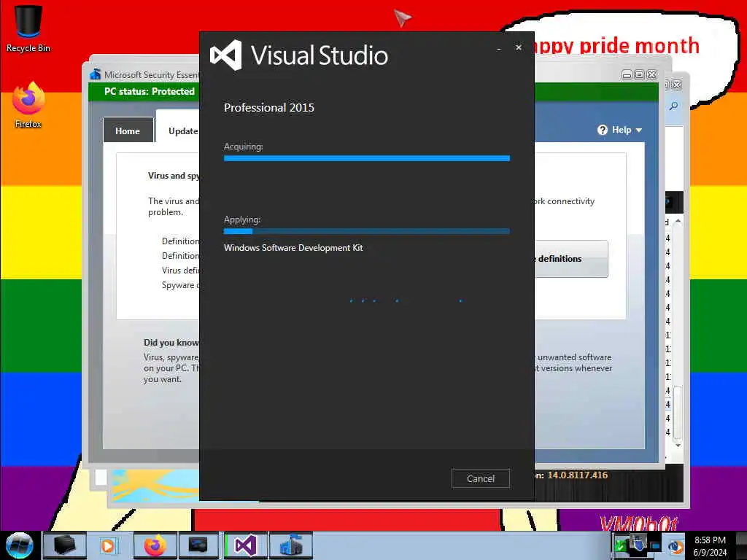Click the Acquiring progress bar
Image resolution: width=747 pixels, height=560 pixels.
click(367, 158)
